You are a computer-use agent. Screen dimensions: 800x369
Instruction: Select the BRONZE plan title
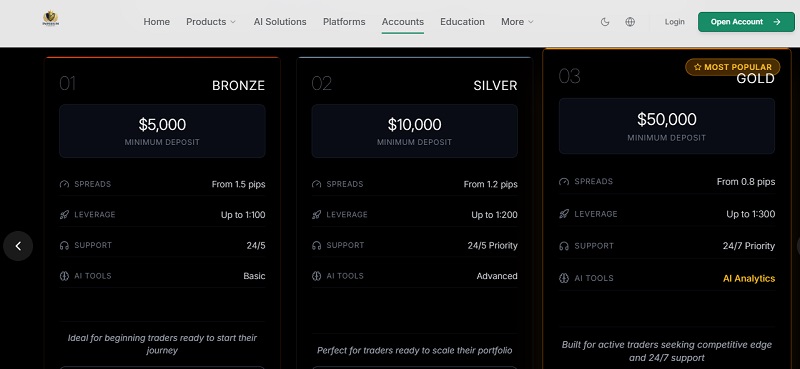[x=238, y=86]
